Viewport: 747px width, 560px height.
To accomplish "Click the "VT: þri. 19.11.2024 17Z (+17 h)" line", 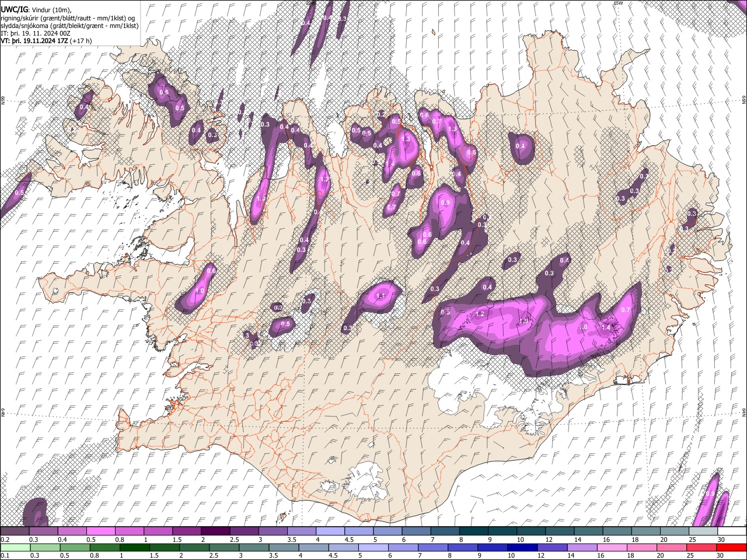I will click(46, 41).
